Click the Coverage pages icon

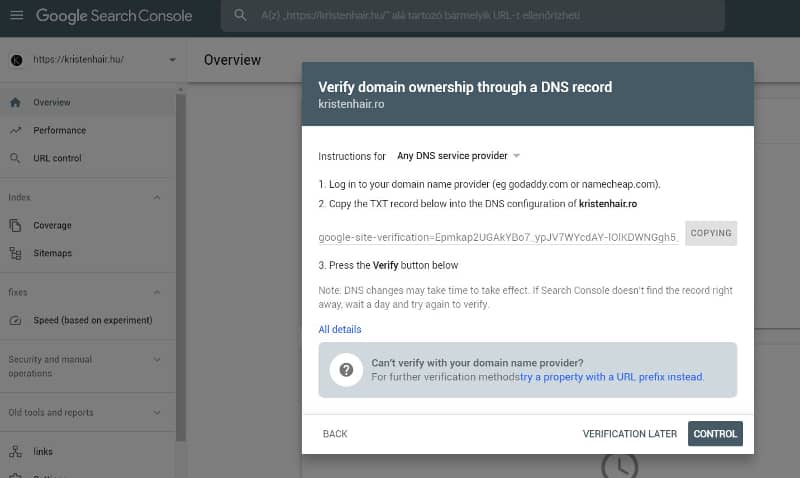15,225
